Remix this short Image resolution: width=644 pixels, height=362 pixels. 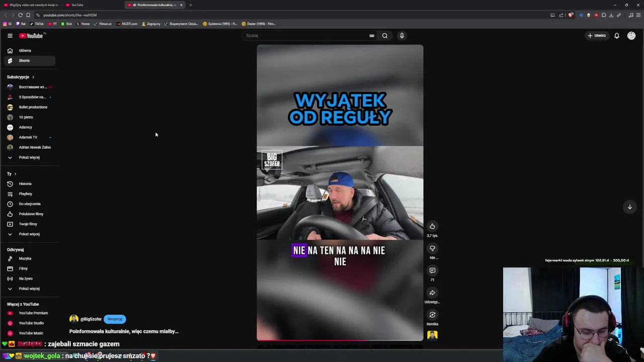[x=432, y=315]
